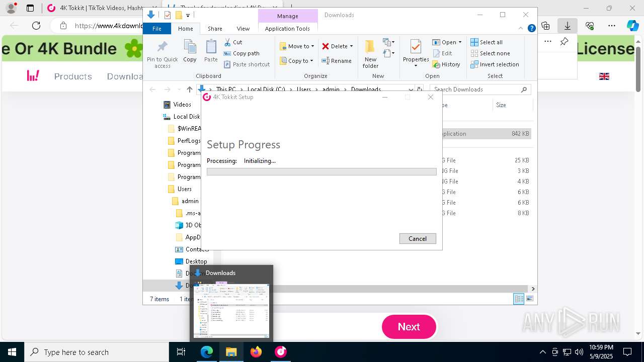Expand the Delete dropdown arrow
The width and height of the screenshot is (644, 362).
point(351,46)
